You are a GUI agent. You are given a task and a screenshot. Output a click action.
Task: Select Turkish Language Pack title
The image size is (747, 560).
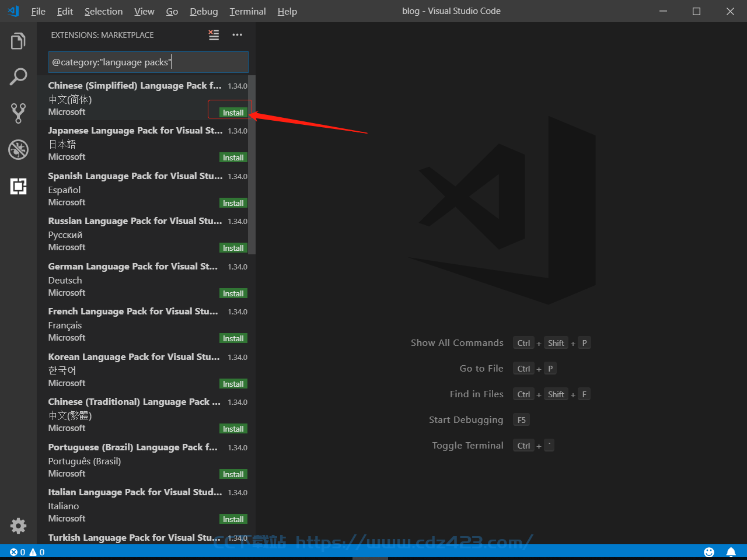pyautogui.click(x=134, y=537)
